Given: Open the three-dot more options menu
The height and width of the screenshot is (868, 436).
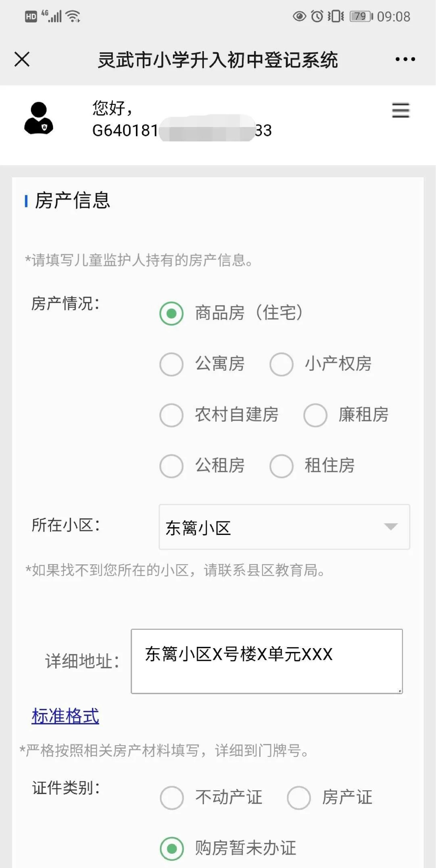Looking at the screenshot, I should pyautogui.click(x=405, y=59).
